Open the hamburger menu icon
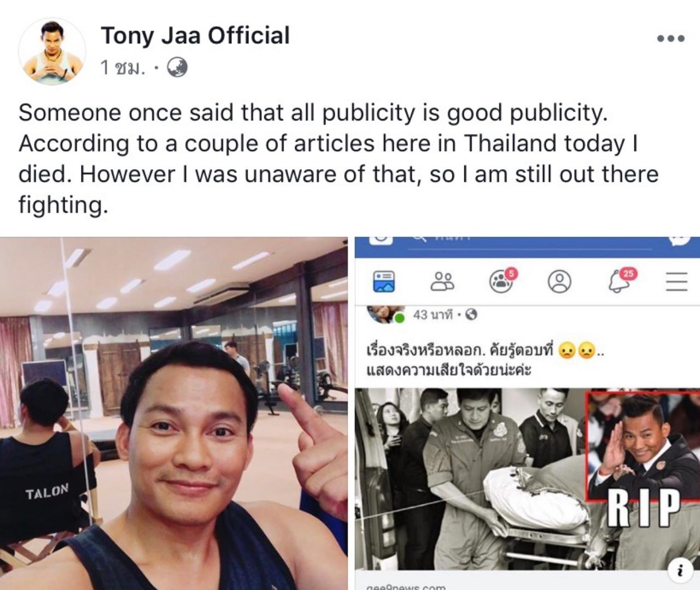700x590 pixels. click(676, 281)
